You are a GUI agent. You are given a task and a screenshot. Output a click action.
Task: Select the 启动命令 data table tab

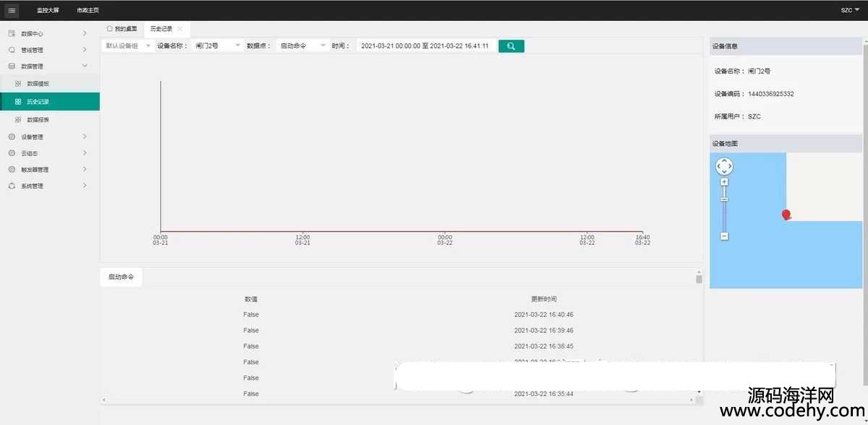121,277
